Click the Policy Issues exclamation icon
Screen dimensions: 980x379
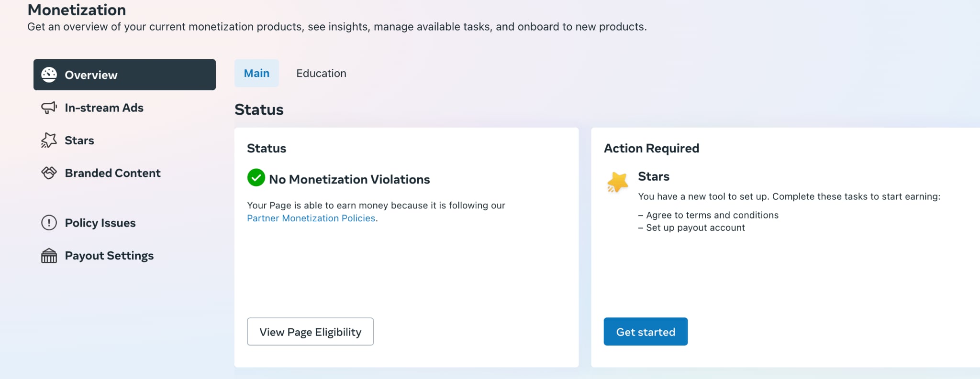coord(49,223)
